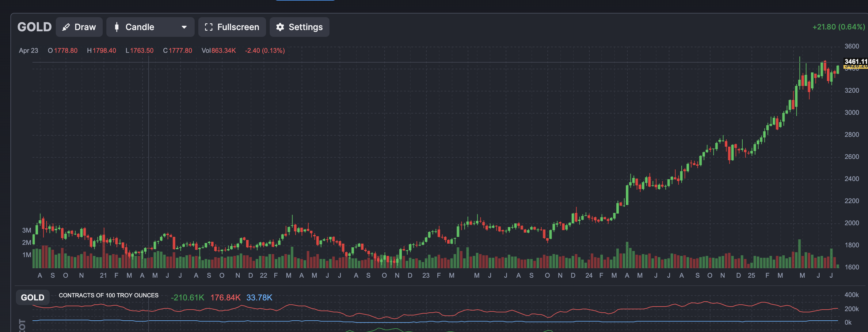
Task: Click the GOLD title at top left
Action: (x=34, y=27)
